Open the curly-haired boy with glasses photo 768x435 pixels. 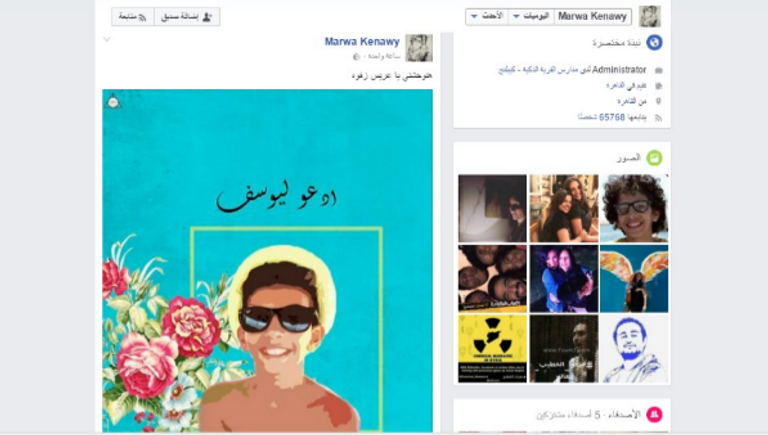tap(634, 208)
